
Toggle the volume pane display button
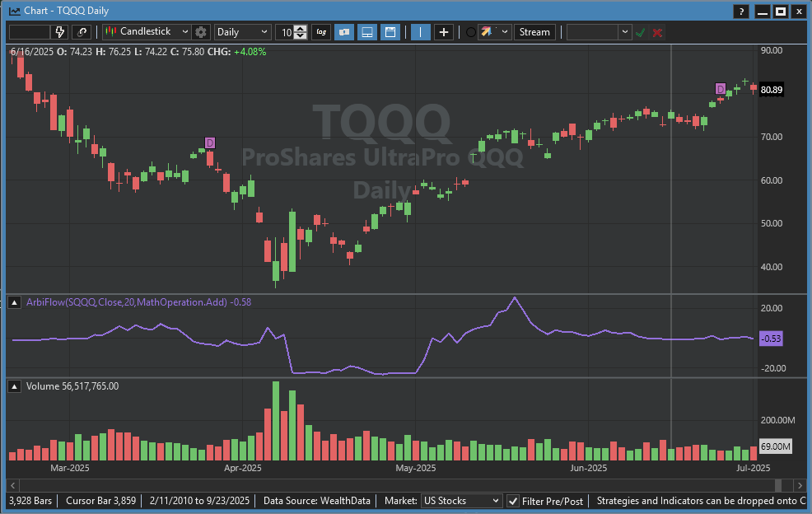(x=367, y=32)
